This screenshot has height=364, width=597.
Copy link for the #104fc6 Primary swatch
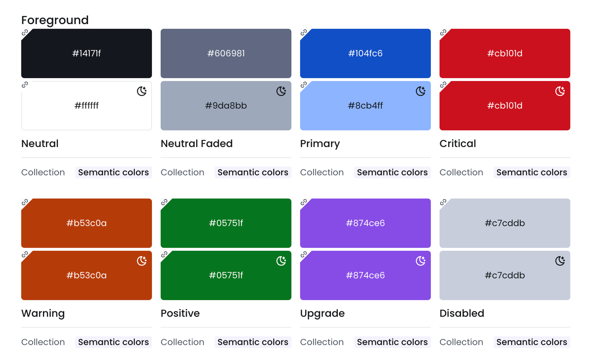point(304,33)
